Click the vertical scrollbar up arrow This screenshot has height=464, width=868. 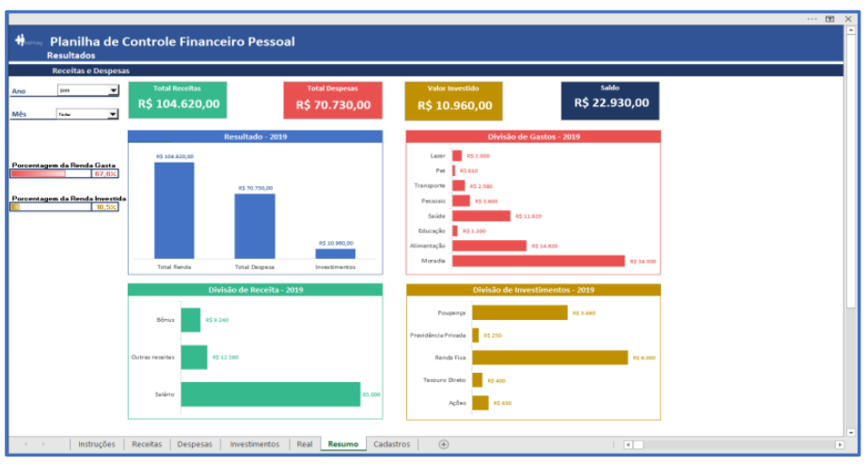point(851,30)
